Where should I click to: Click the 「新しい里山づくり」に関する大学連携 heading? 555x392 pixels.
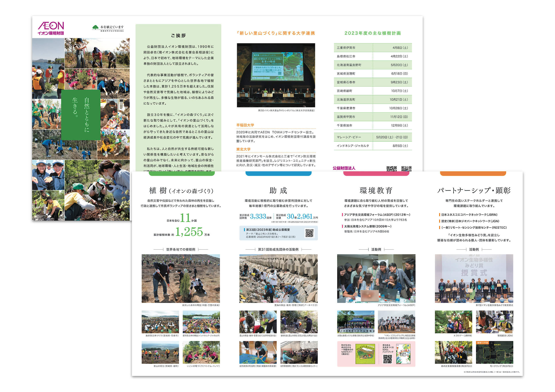[276, 33]
